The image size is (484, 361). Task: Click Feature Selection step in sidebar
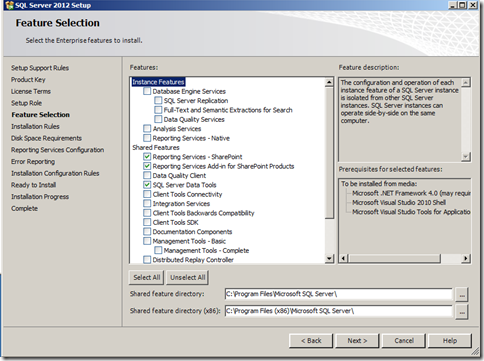pyautogui.click(x=40, y=115)
